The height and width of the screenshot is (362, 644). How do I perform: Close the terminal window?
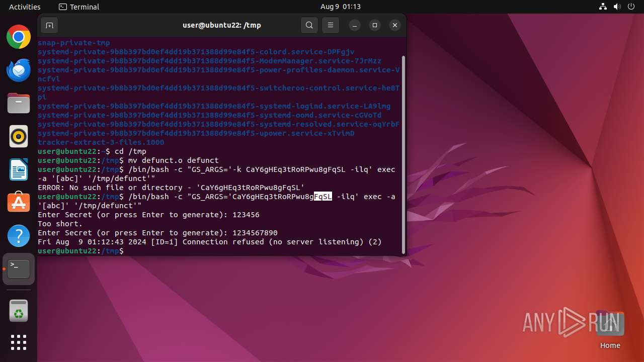coord(395,25)
